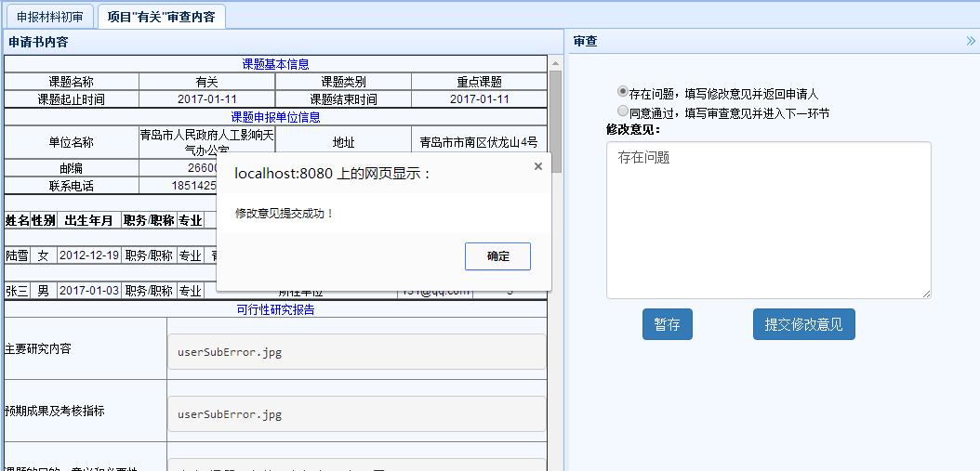Switch to 申报材料初审 tab
Screen dimensions: 980x471
(49, 16)
